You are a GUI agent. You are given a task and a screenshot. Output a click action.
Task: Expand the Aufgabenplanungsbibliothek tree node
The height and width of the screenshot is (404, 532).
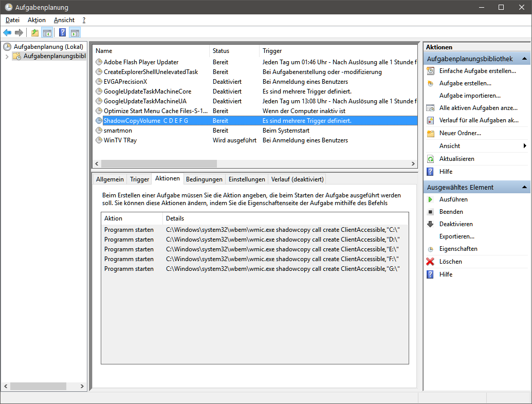click(x=7, y=56)
